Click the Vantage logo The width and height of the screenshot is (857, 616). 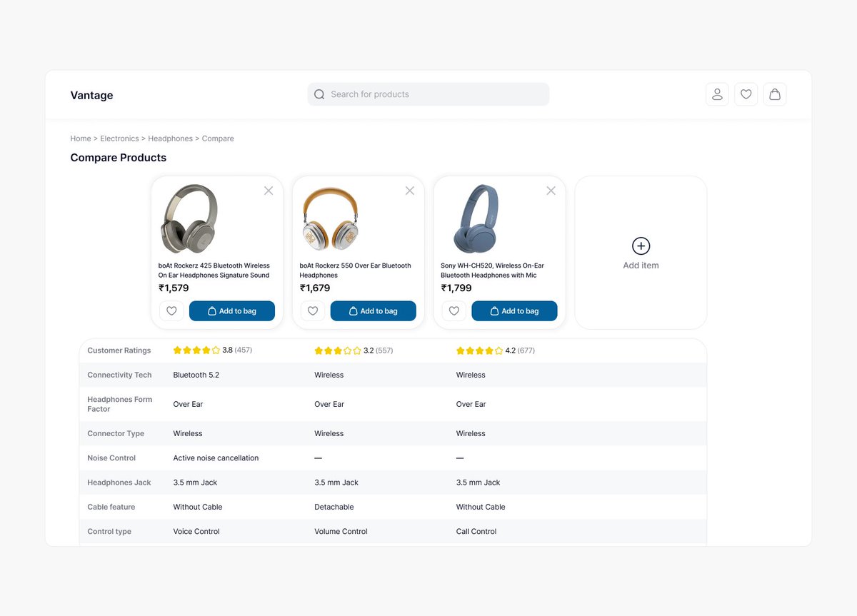tap(91, 95)
